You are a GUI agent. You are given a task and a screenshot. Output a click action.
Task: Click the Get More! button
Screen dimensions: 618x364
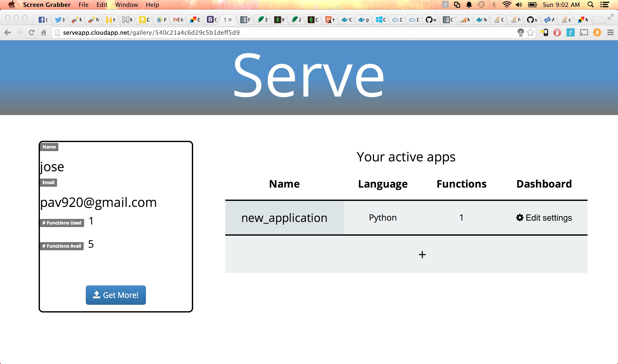click(116, 295)
